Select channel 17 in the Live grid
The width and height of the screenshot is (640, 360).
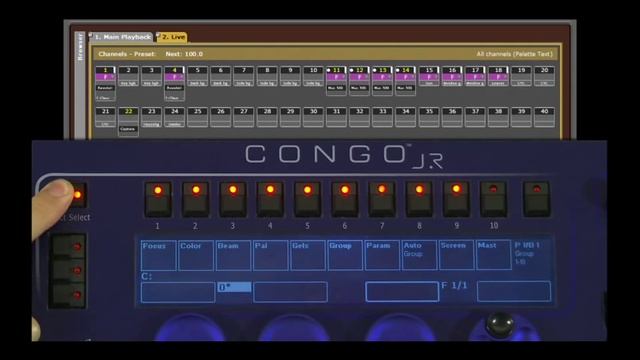click(x=475, y=76)
